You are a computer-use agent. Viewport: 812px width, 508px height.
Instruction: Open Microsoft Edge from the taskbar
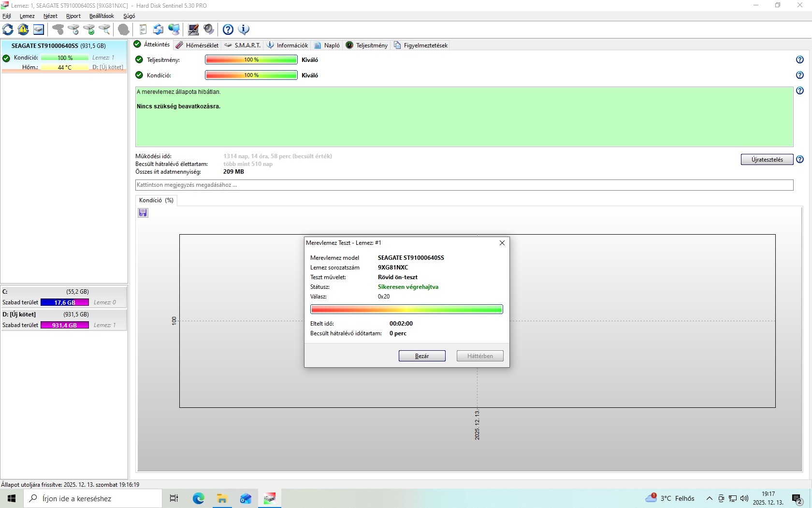click(198, 498)
